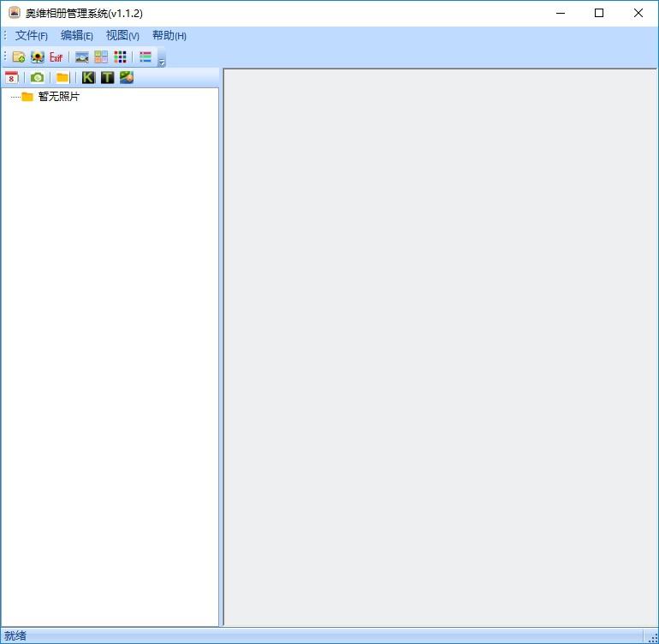Close the 奥维相册管理系统 window

click(638, 13)
